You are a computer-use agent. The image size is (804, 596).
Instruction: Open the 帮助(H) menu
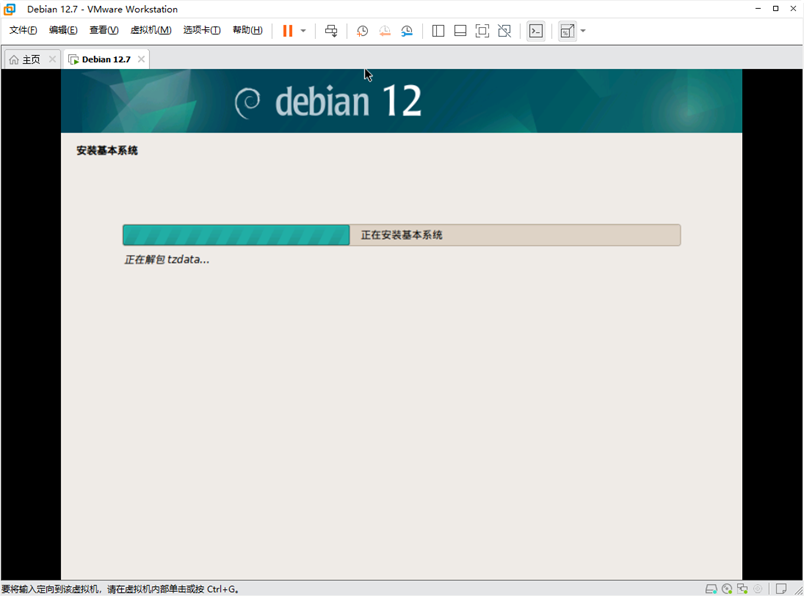tap(248, 30)
